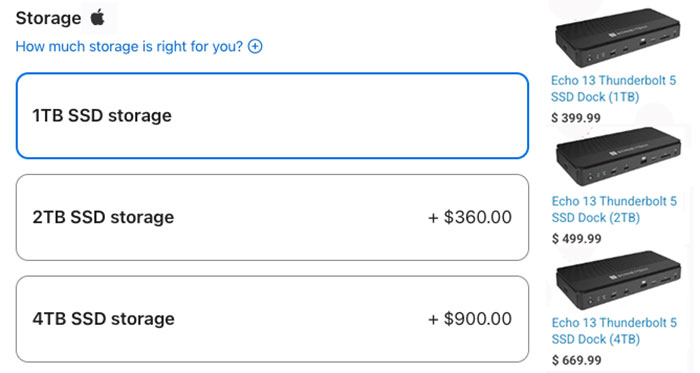700x373 pixels.
Task: Select the 1TB SSD storage option
Action: [272, 116]
